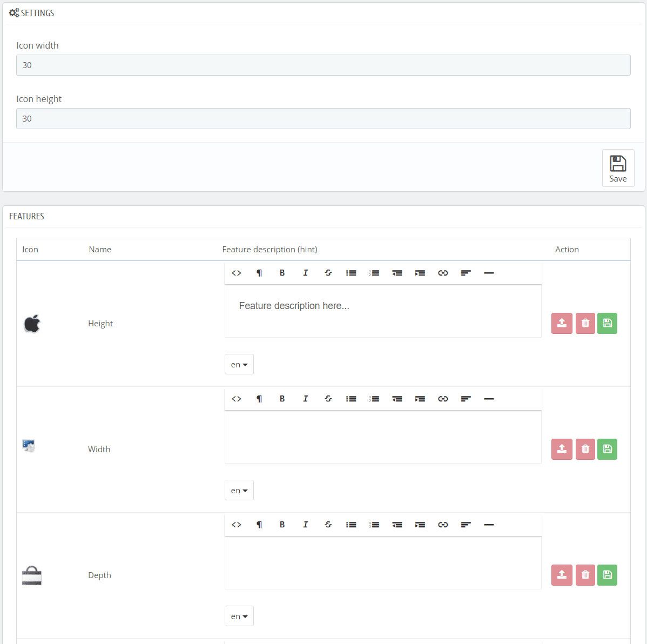Save the Height feature row
Viewport: 647px width, 644px height.
[x=607, y=323]
